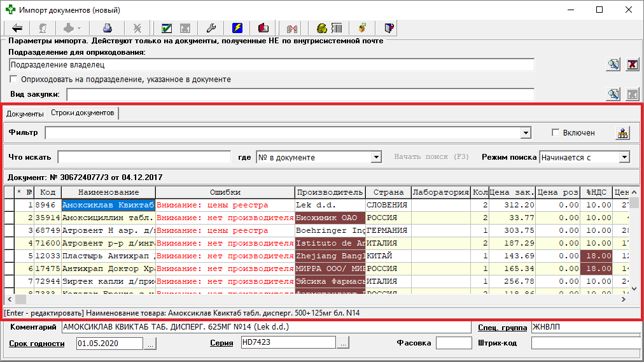Switch to the Документы tab
This screenshot has width=644, height=362.
point(25,113)
